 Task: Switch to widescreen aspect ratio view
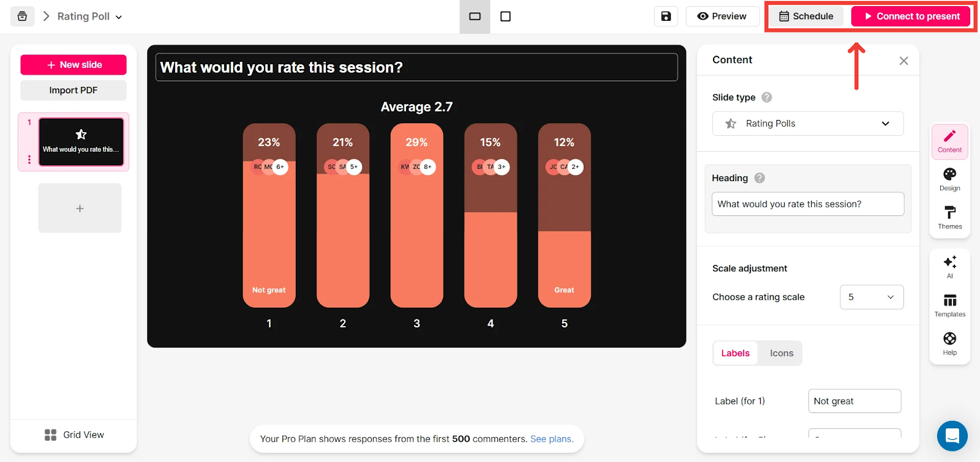pyautogui.click(x=475, y=17)
